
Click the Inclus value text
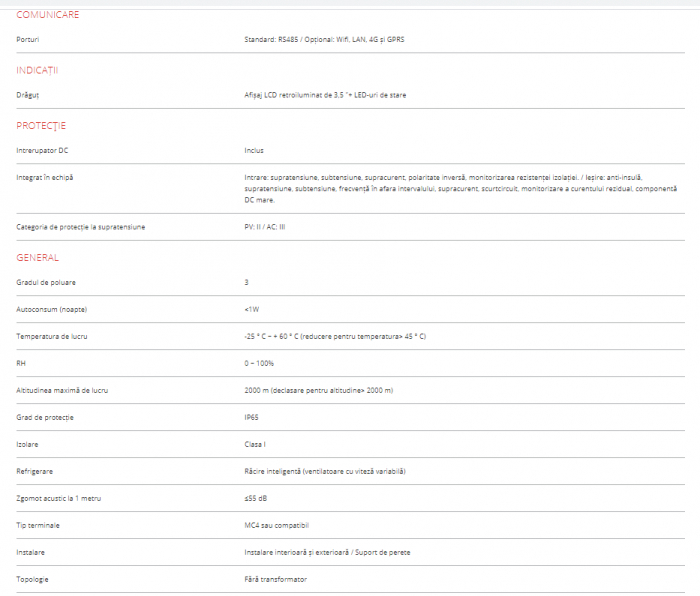[x=254, y=150]
